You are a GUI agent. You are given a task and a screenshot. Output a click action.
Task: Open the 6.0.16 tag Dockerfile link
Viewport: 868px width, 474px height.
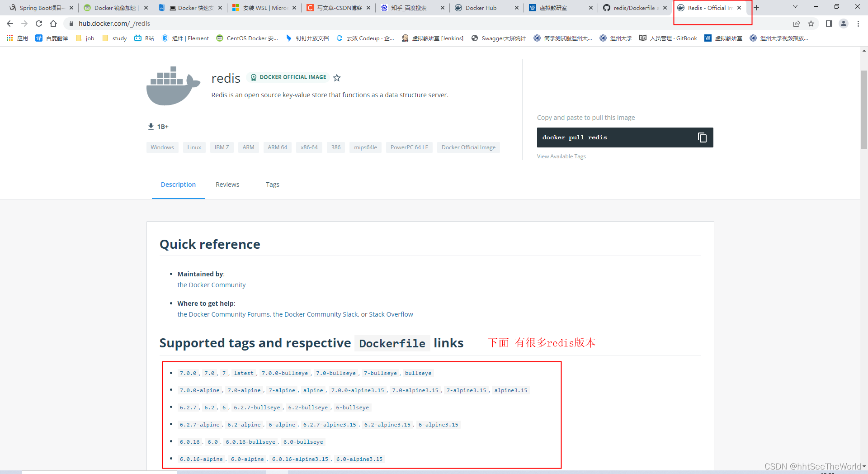190,442
